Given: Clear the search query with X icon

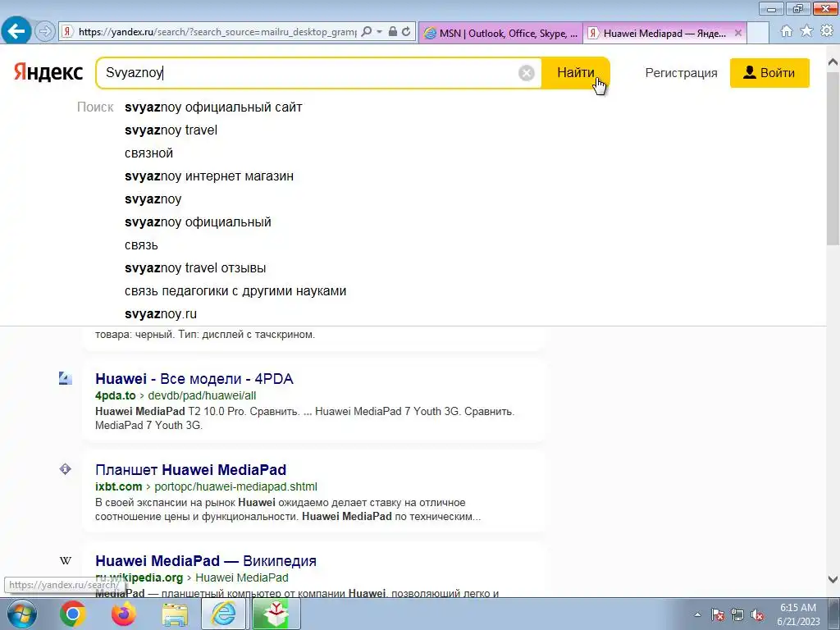Looking at the screenshot, I should (527, 73).
